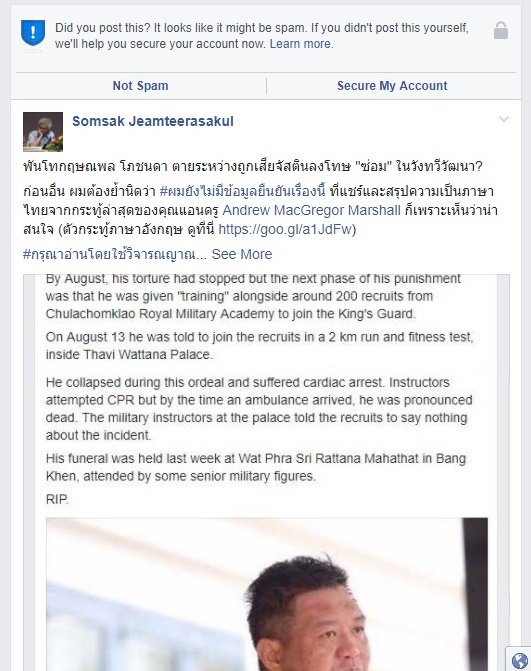Click the Thai headline of the post
The height and width of the screenshot is (671, 531).
coord(253,166)
